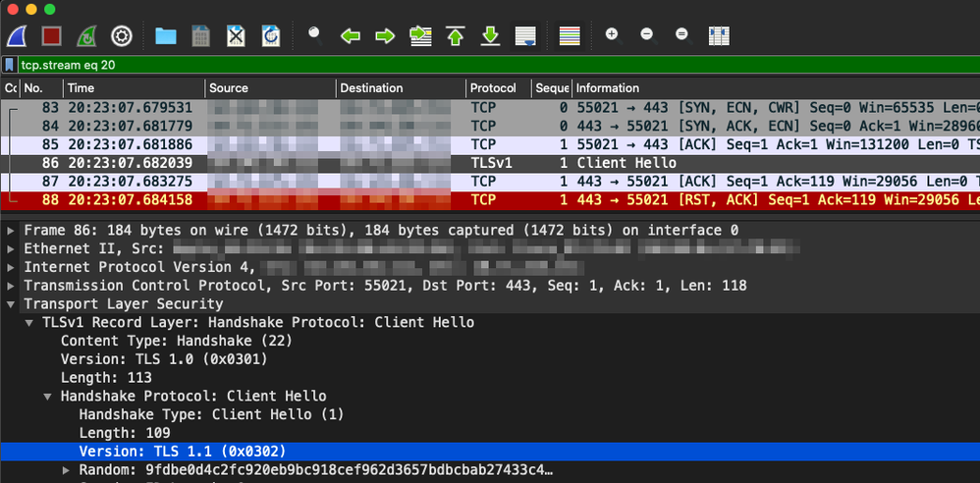Image resolution: width=980 pixels, height=483 pixels.
Task: Go to specified packet icon
Action: 420,36
